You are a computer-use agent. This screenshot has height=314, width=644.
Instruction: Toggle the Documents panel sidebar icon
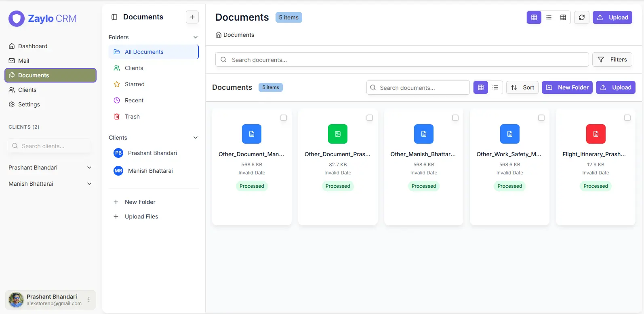tap(114, 17)
